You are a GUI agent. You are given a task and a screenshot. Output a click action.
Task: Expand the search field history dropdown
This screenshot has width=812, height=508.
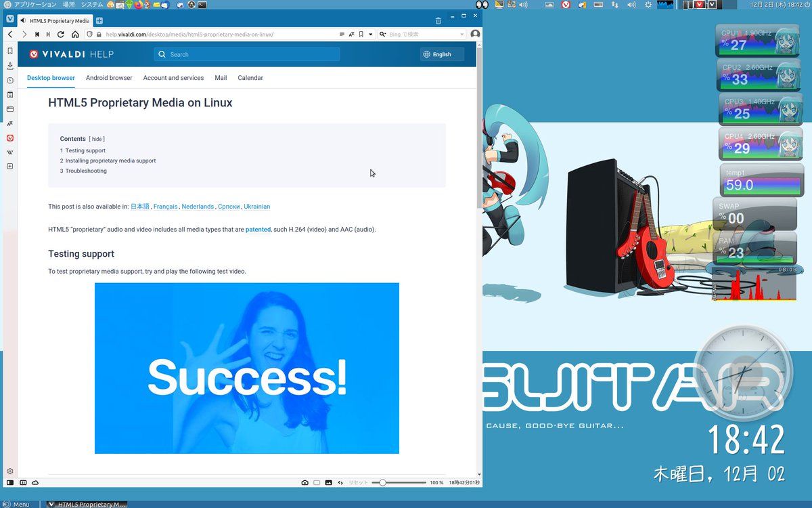click(462, 35)
